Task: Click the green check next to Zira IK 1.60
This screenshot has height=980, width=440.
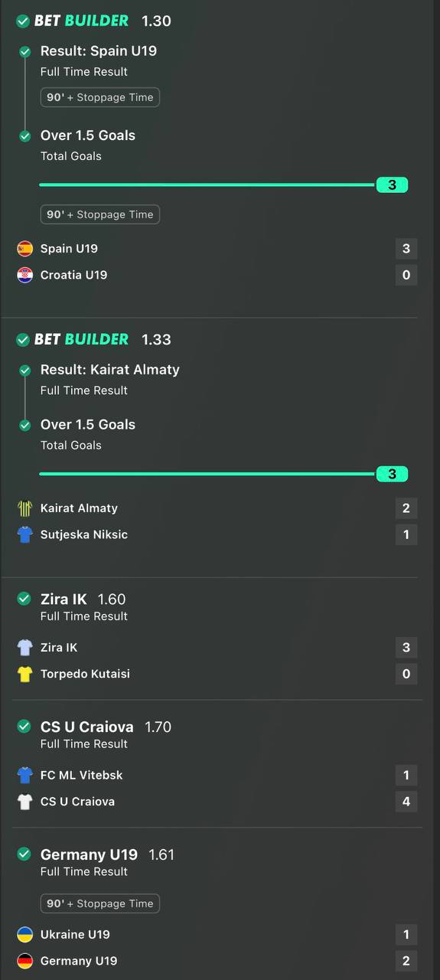Action: click(x=24, y=599)
